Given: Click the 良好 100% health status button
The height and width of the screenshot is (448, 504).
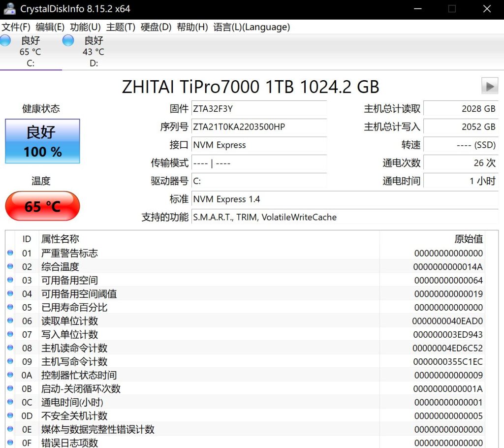Looking at the screenshot, I should tap(42, 141).
